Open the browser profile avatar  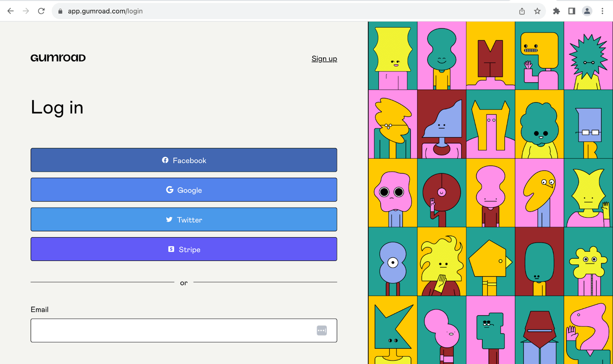coord(587,11)
